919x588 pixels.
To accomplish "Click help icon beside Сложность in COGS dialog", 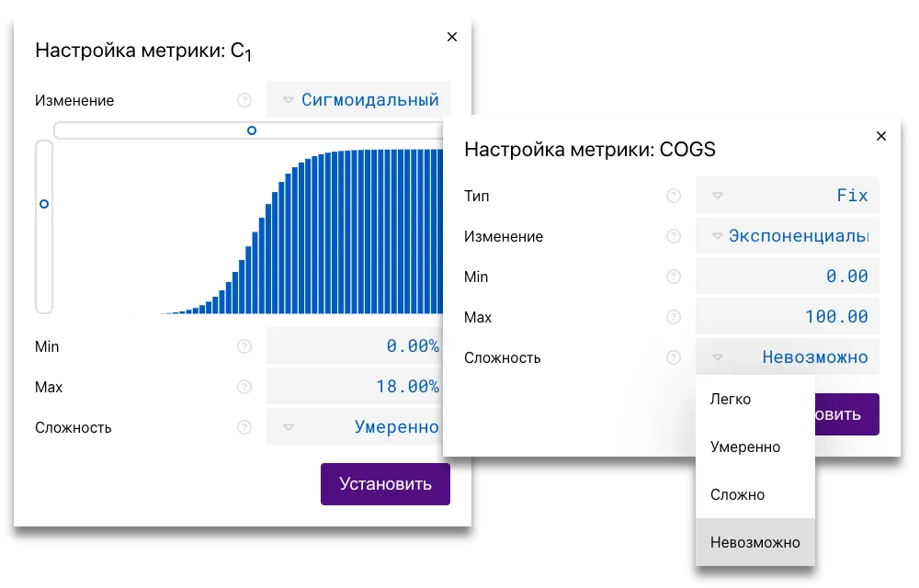I will click(x=674, y=357).
